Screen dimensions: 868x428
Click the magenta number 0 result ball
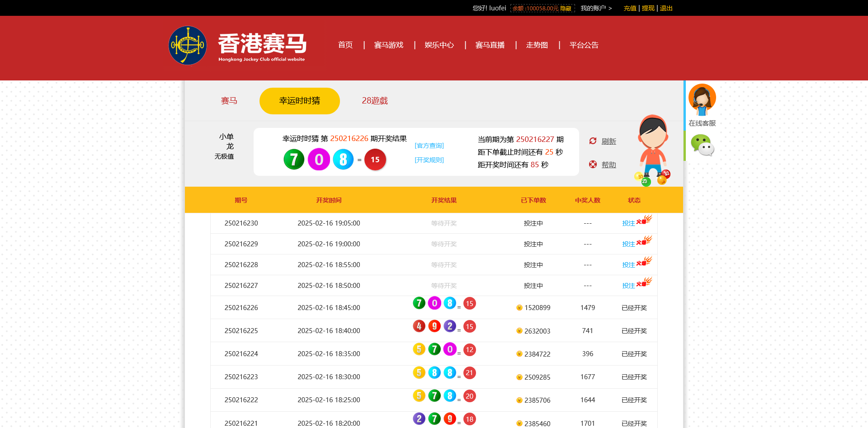click(319, 160)
